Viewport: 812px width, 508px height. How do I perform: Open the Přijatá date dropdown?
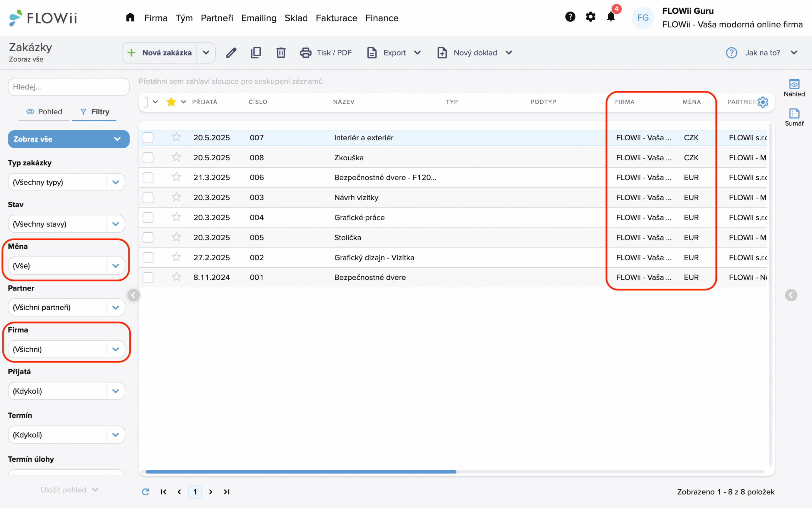(x=66, y=391)
